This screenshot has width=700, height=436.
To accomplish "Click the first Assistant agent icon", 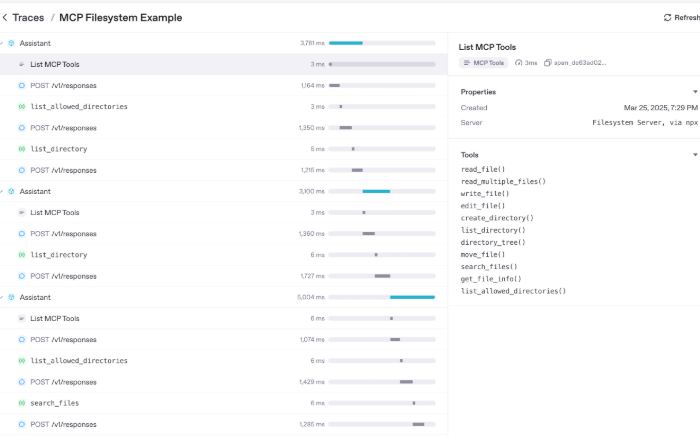I will tap(12, 43).
